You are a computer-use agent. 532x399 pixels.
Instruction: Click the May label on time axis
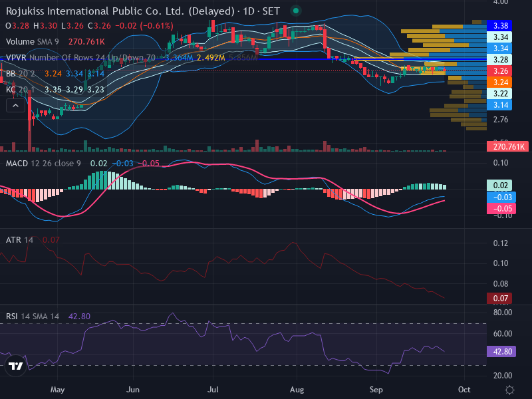pyautogui.click(x=57, y=390)
